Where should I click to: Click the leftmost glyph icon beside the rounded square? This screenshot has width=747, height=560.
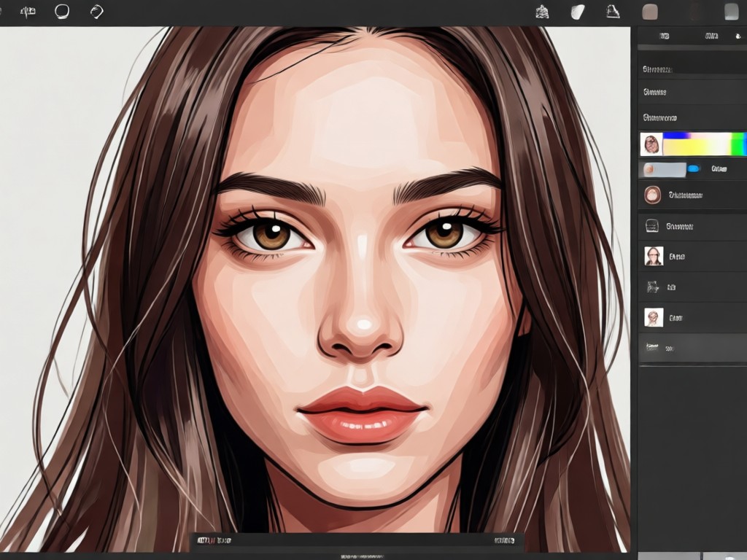pyautogui.click(x=28, y=12)
